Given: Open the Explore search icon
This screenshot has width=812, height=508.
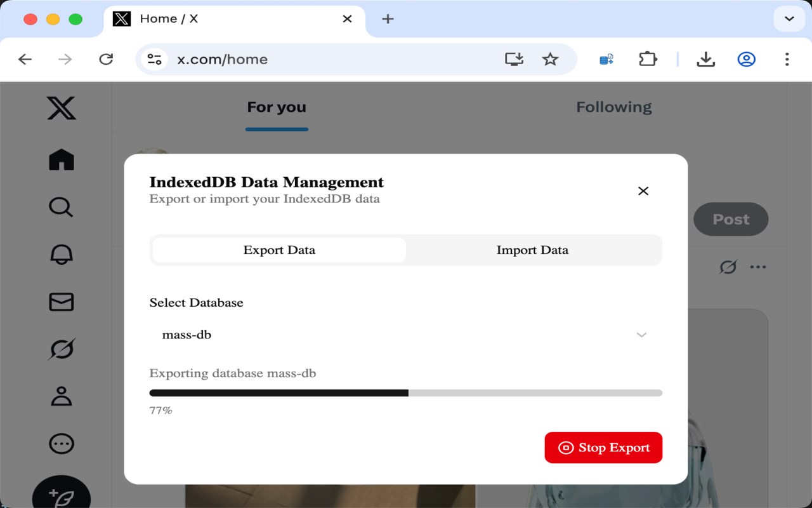Looking at the screenshot, I should point(62,207).
